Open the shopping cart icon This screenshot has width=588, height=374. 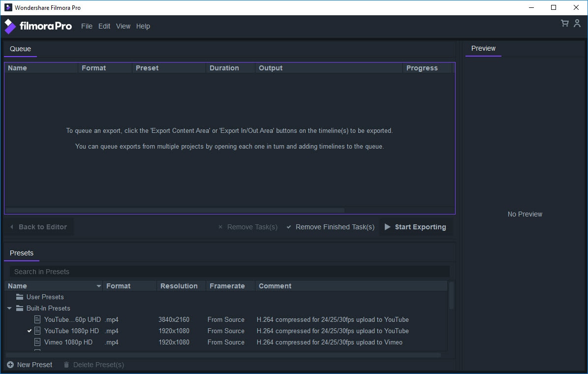coord(565,23)
